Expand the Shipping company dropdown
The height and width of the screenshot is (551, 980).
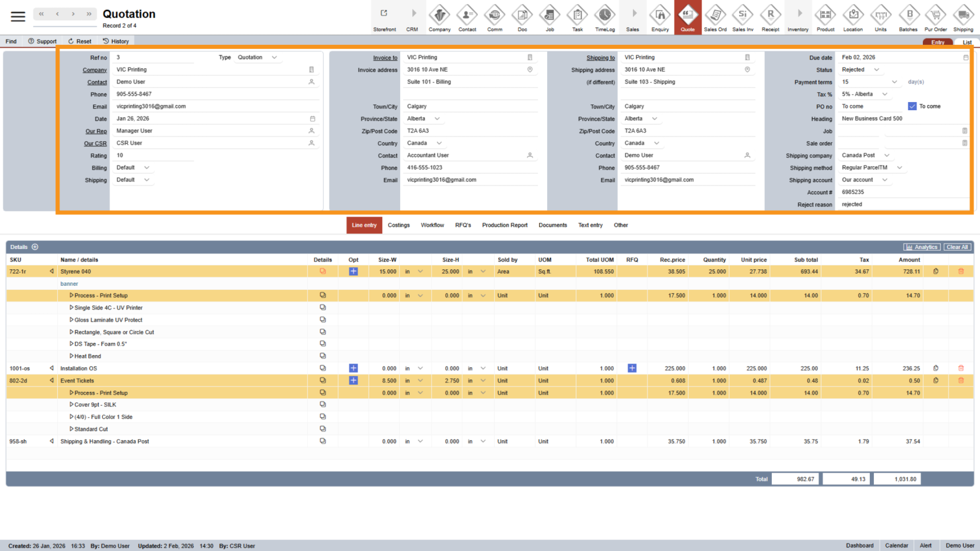(887, 156)
